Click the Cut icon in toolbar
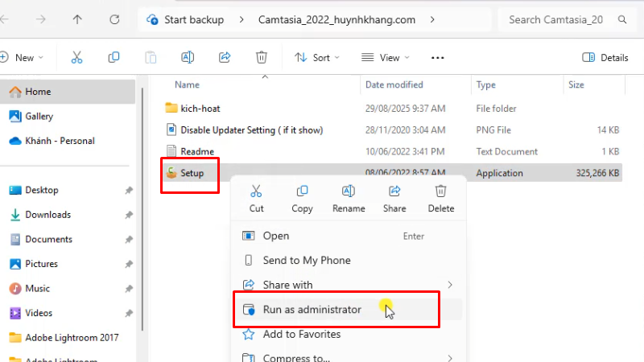Viewport: 644px width, 362px height. coord(76,57)
